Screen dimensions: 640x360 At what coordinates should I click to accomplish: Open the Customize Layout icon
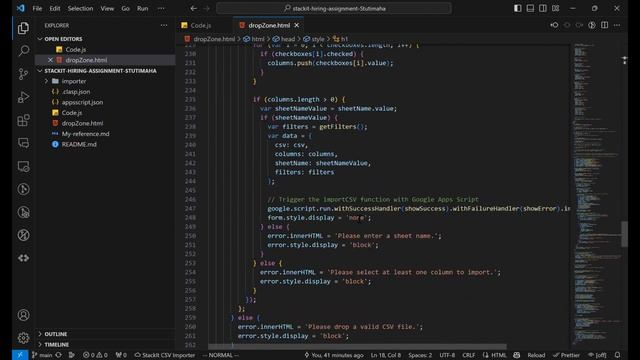[x=556, y=8]
